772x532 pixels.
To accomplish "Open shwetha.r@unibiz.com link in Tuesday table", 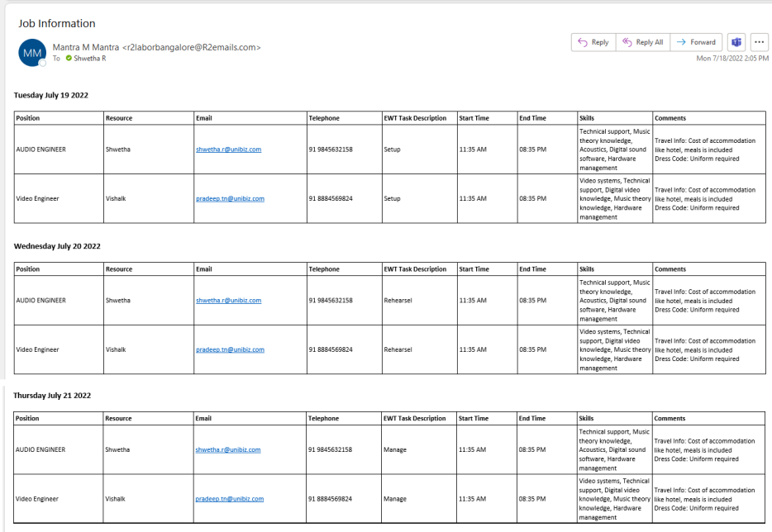I will [228, 150].
